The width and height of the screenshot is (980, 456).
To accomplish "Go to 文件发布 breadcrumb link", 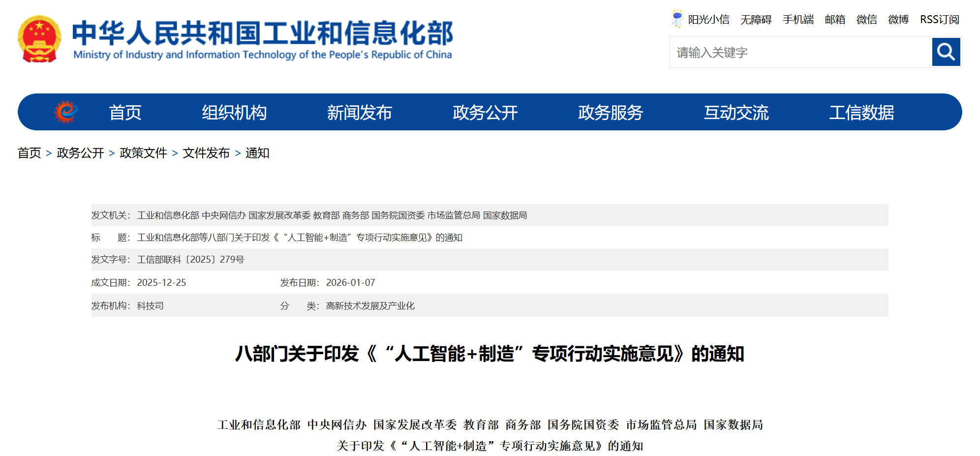I will click(206, 153).
